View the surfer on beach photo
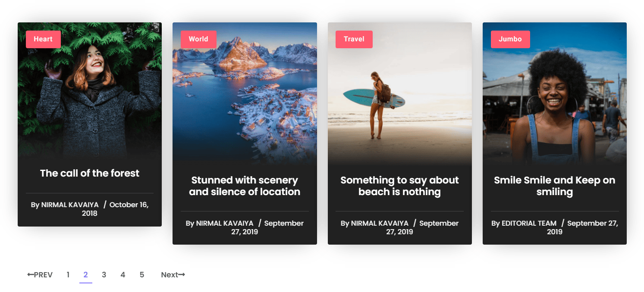The height and width of the screenshot is (292, 644). tap(400, 93)
